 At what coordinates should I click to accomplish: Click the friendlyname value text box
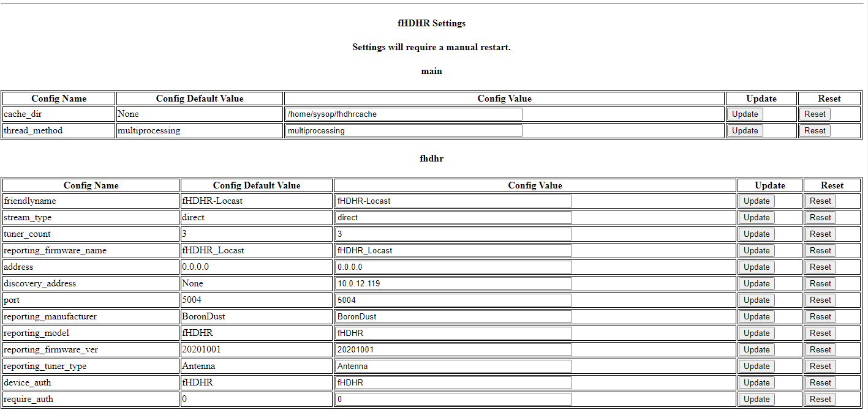point(453,201)
